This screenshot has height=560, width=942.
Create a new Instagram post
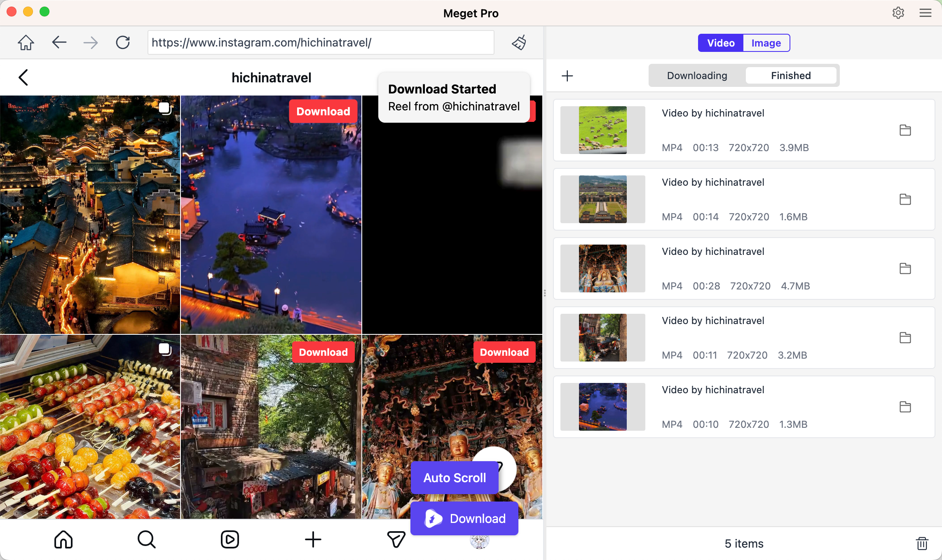click(313, 539)
